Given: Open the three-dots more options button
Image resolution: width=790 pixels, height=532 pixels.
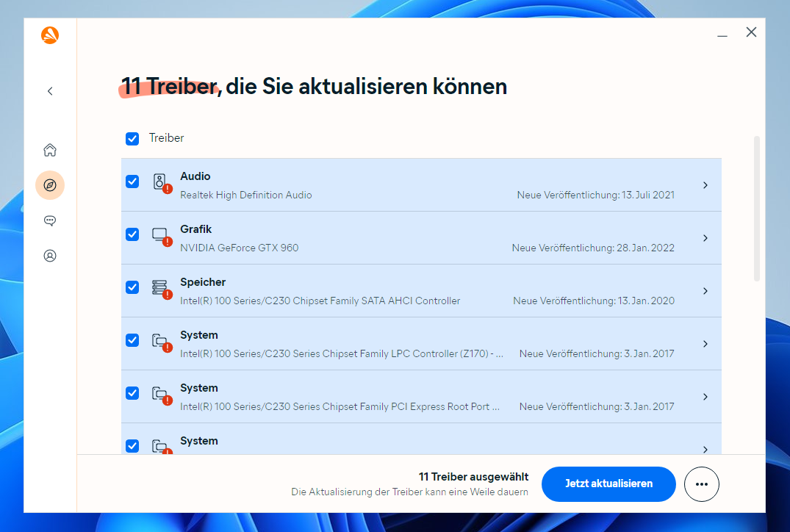Looking at the screenshot, I should [701, 484].
